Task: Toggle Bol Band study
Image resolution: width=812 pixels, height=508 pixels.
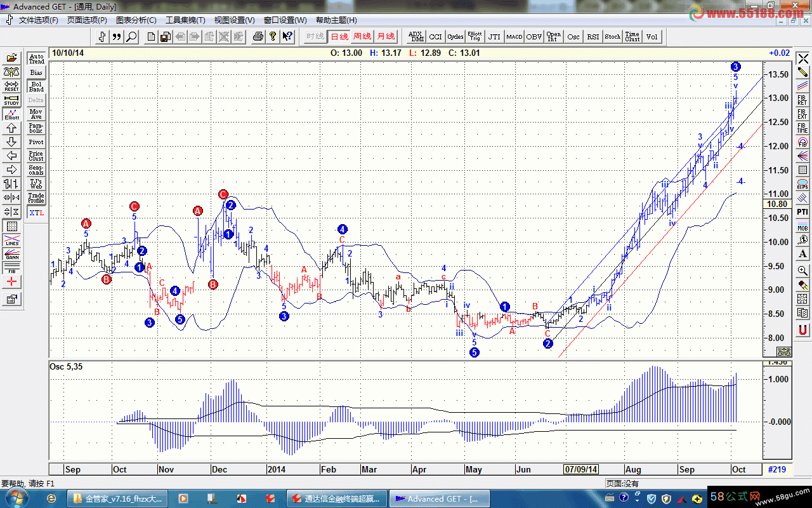Action: coord(36,87)
